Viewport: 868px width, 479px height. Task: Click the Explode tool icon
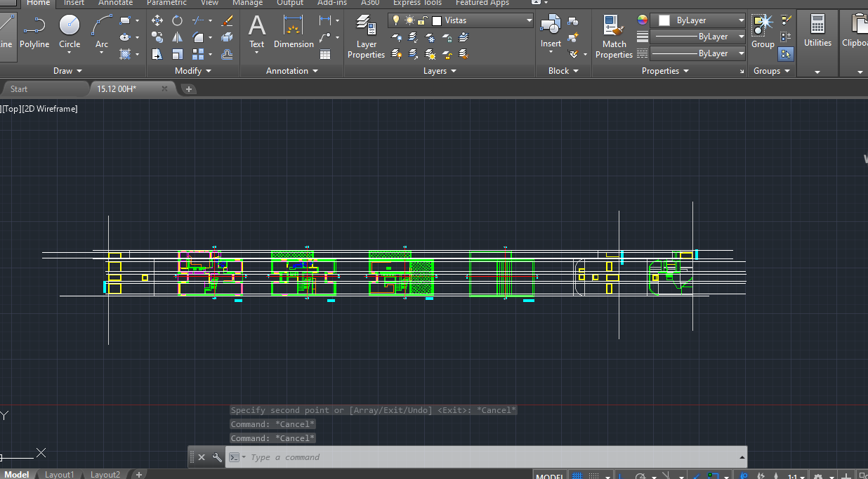pos(228,37)
